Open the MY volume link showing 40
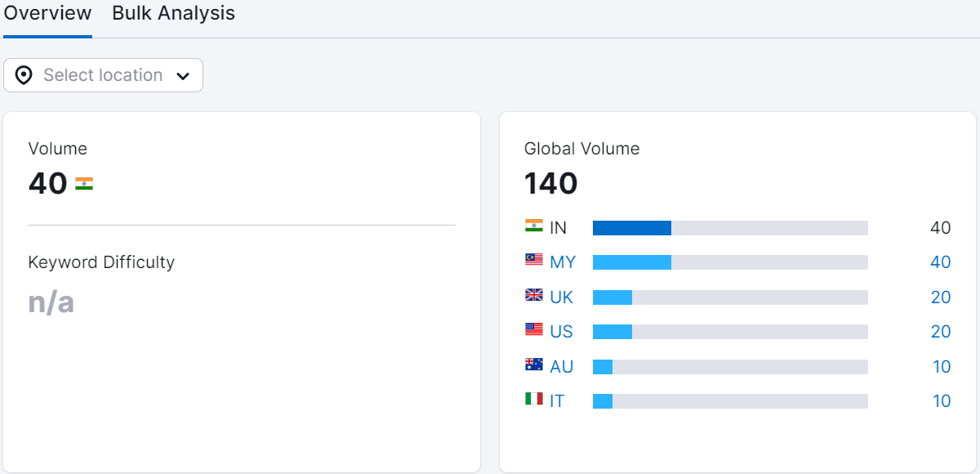The width and height of the screenshot is (980, 474). click(940, 262)
